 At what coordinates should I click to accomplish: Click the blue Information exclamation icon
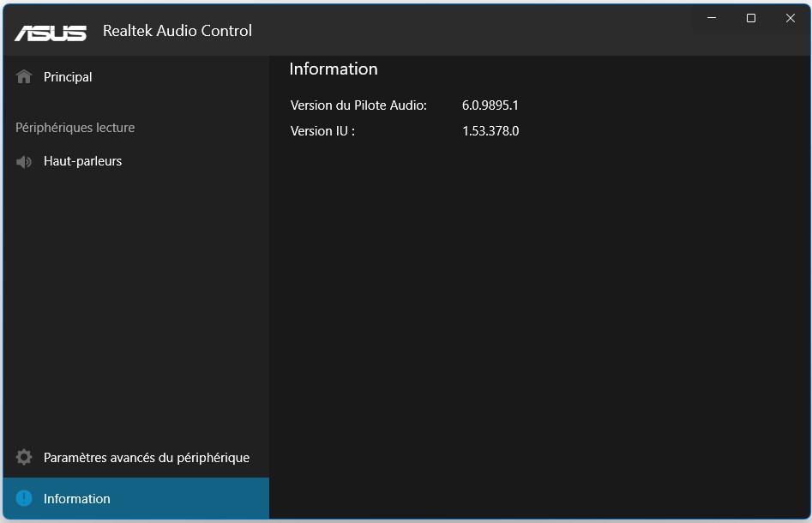coord(24,498)
